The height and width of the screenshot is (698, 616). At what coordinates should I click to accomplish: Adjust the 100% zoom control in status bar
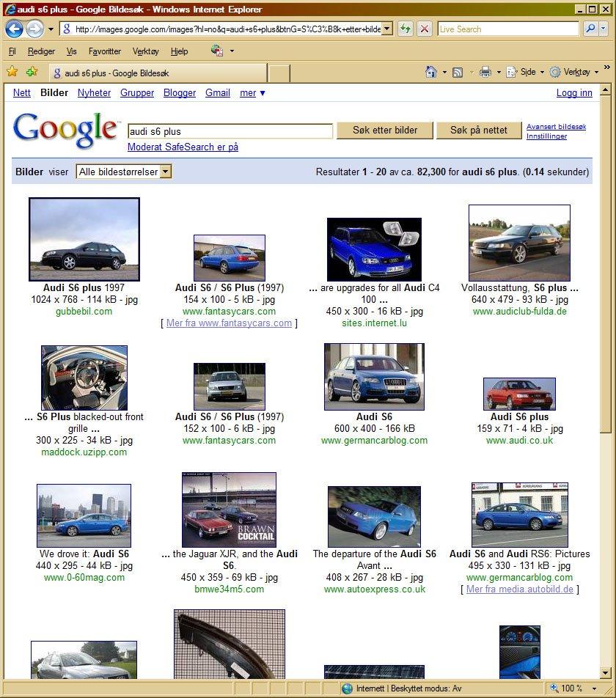point(568,688)
